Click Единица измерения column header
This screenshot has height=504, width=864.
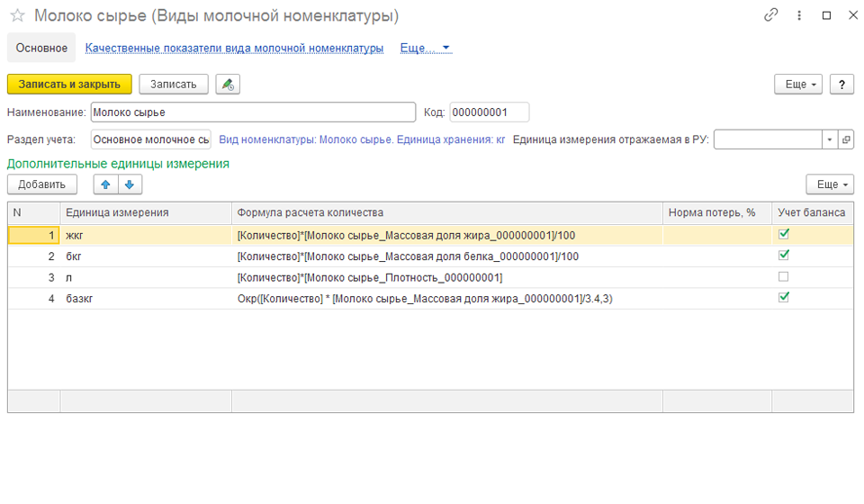[146, 212]
